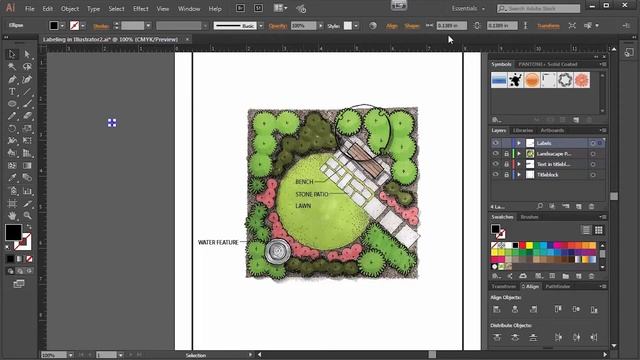Open the Effect menu
The image size is (640, 360).
(x=141, y=9)
